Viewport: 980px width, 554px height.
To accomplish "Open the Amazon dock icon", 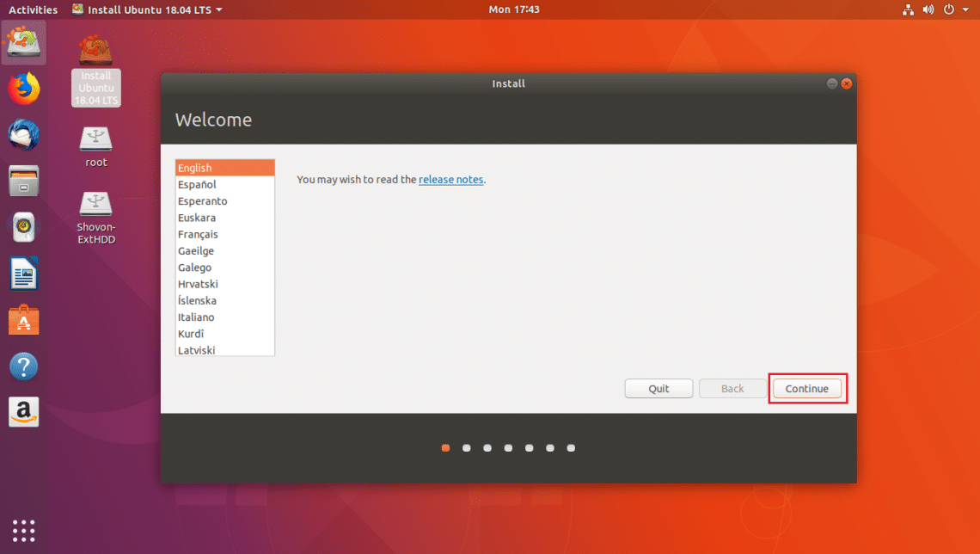I will pyautogui.click(x=24, y=412).
